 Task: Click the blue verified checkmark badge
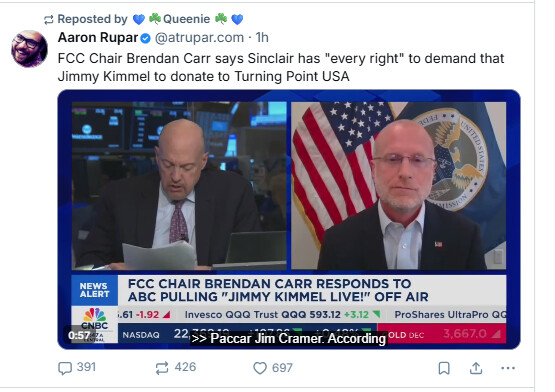[x=145, y=38]
